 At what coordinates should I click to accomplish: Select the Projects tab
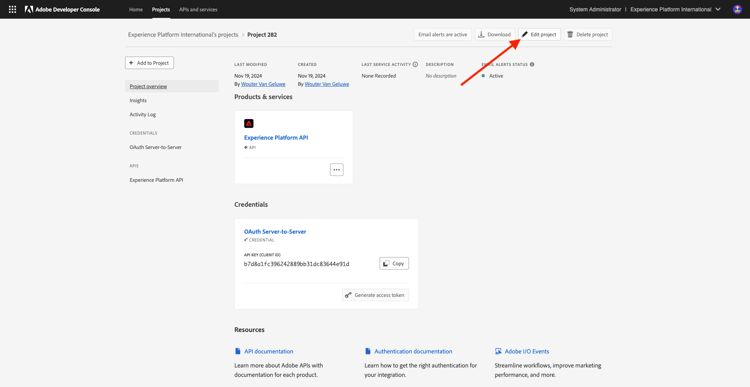[x=161, y=9]
